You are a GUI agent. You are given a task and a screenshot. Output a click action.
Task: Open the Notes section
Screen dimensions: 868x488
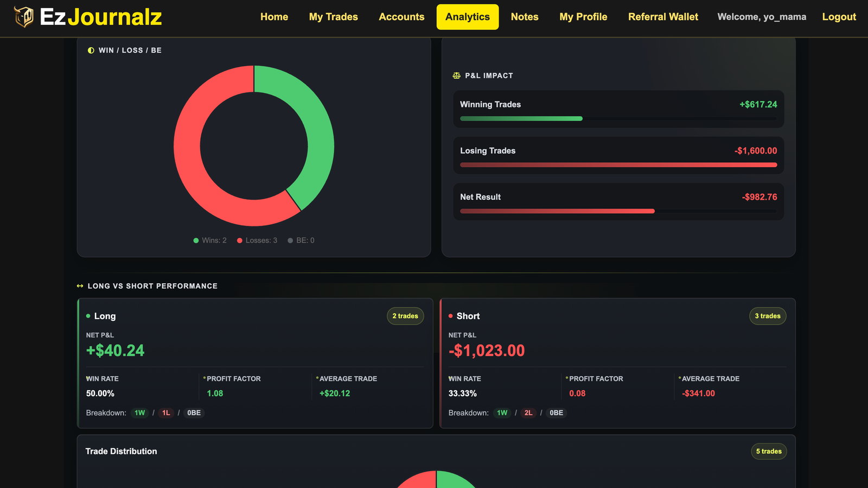tap(525, 17)
